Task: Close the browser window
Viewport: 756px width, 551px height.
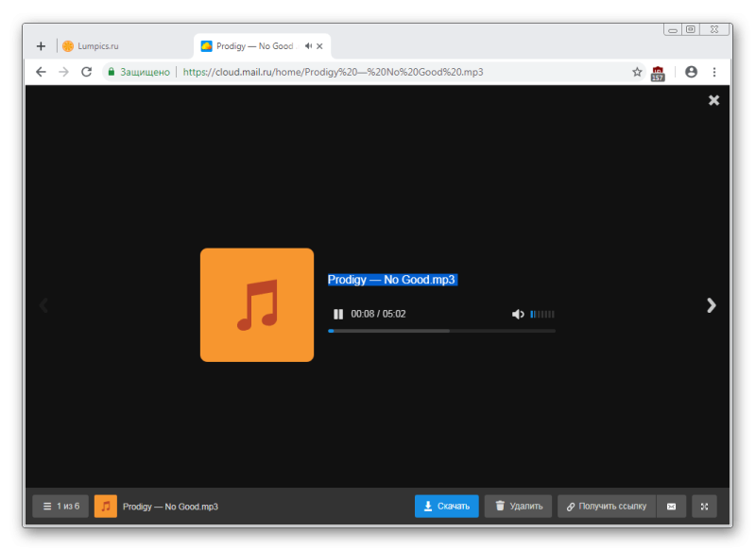Action: point(714,29)
